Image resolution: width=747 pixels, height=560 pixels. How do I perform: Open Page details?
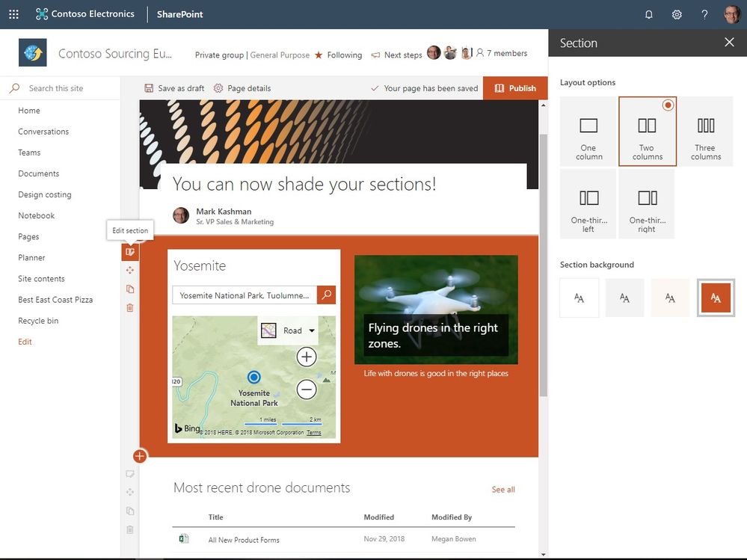(x=242, y=88)
